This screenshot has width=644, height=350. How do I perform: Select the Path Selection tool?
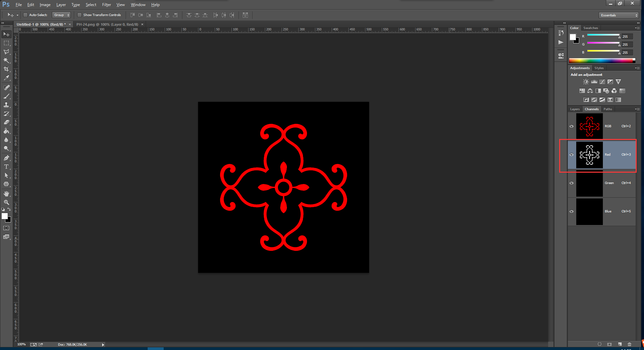click(x=6, y=175)
